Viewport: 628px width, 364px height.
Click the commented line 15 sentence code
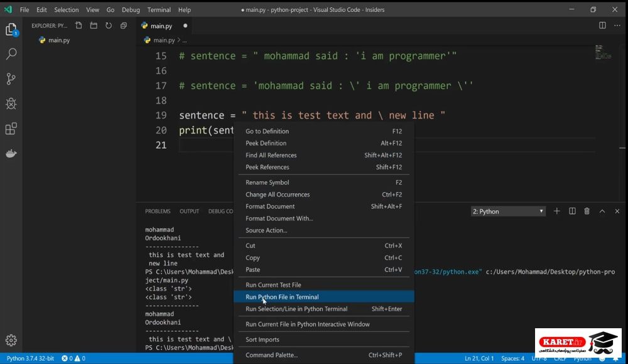click(318, 56)
